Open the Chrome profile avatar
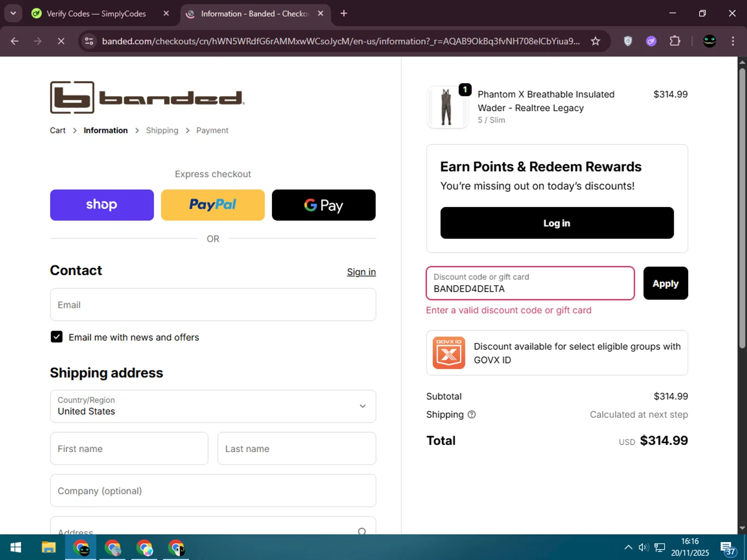 point(709,41)
